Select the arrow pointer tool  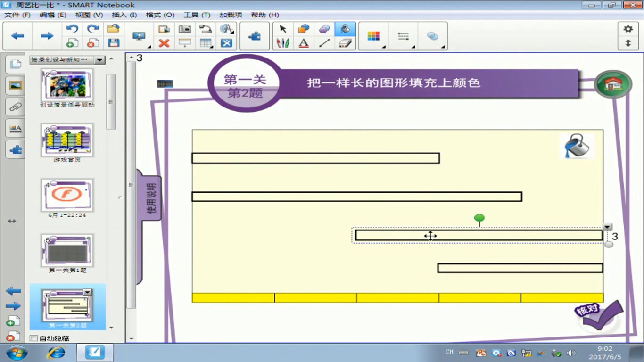(283, 29)
